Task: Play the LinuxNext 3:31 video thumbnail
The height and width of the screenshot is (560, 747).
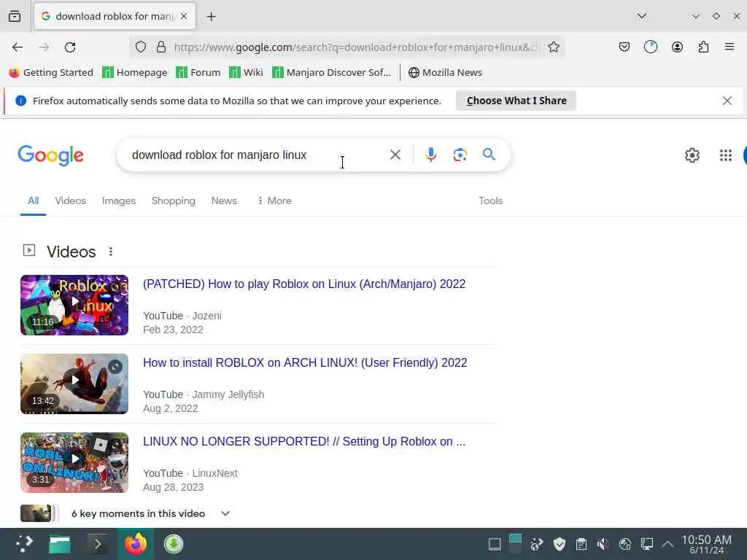Action: pyautogui.click(x=74, y=462)
